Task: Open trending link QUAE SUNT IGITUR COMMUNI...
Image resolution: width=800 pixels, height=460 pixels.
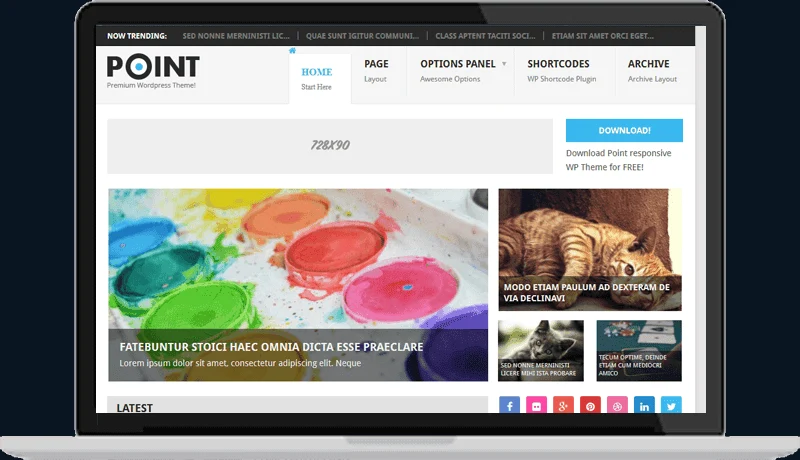Action: (362, 36)
